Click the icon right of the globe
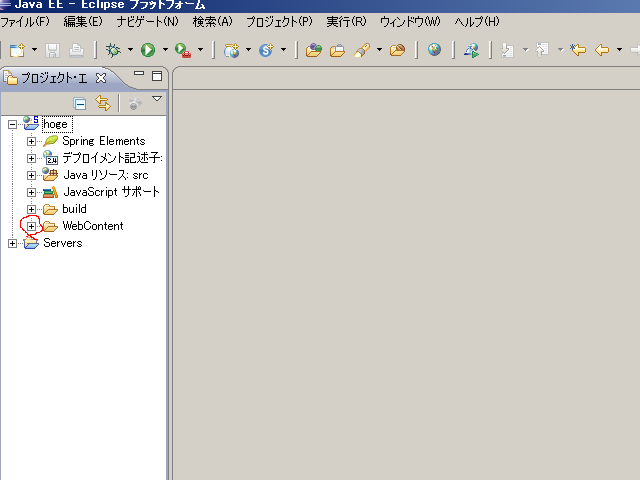Image resolution: width=640 pixels, height=480 pixels. (471, 50)
